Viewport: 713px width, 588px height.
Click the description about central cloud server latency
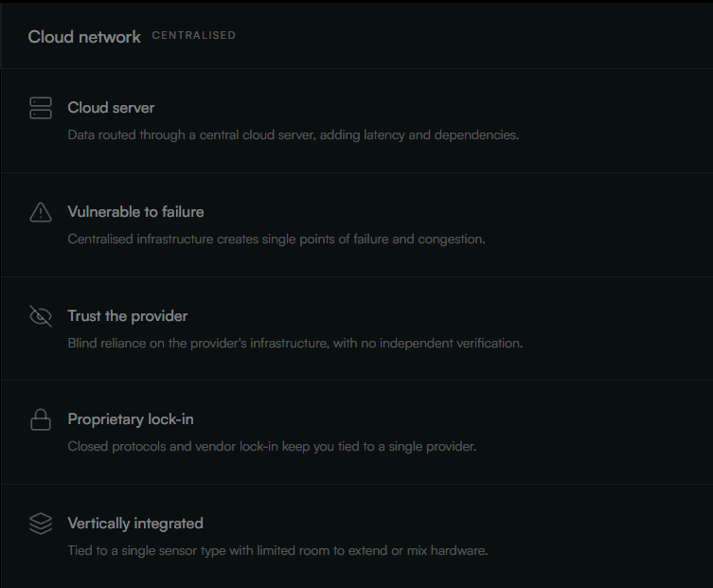[294, 135]
